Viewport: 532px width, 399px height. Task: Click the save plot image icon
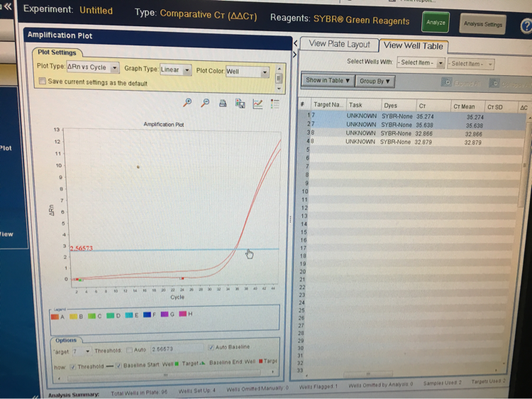240,103
